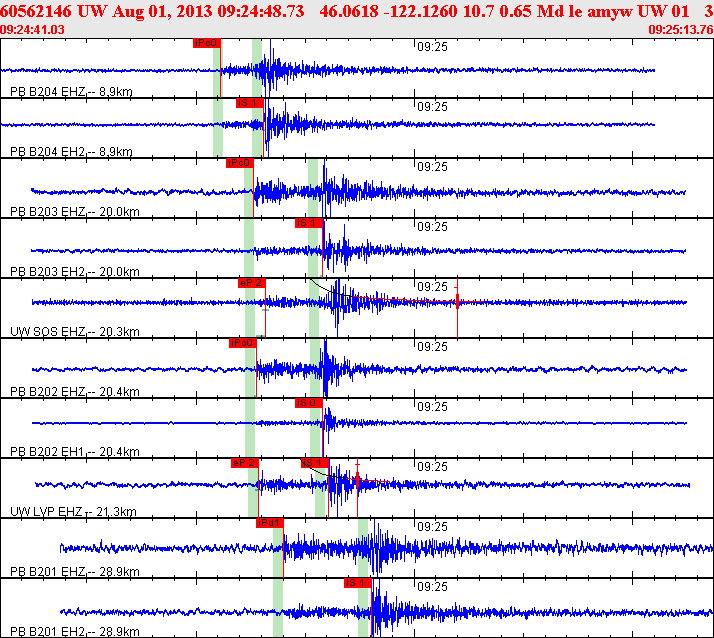The width and height of the screenshot is (714, 638).
Task: Select the PB B202 EH1 -- 20.4km label
Action: [x=75, y=452]
